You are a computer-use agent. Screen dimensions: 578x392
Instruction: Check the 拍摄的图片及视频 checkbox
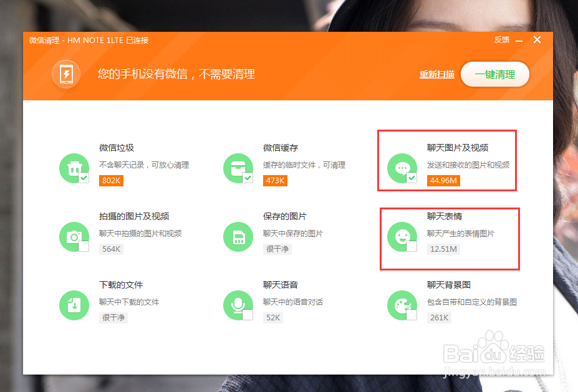84,246
